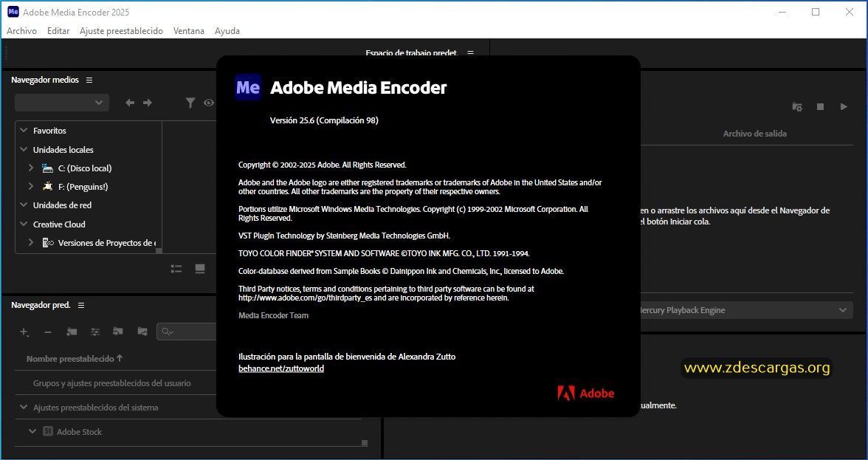Select the F: (Penguins!) drive icon
868x460 pixels.
47,187
